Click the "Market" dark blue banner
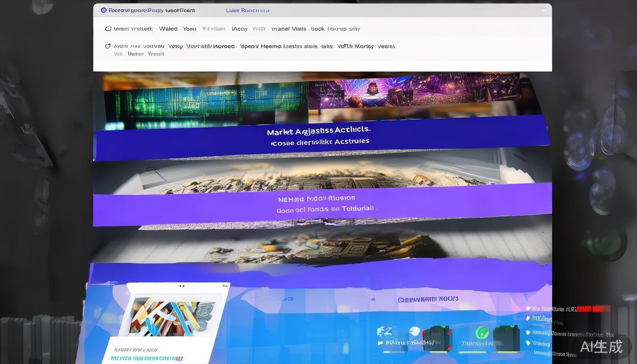 pyautogui.click(x=318, y=136)
